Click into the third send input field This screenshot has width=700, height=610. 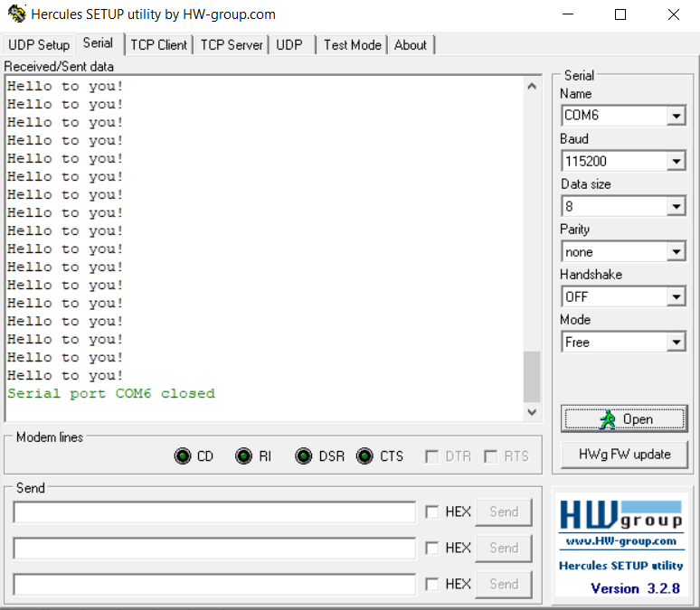[214, 584]
